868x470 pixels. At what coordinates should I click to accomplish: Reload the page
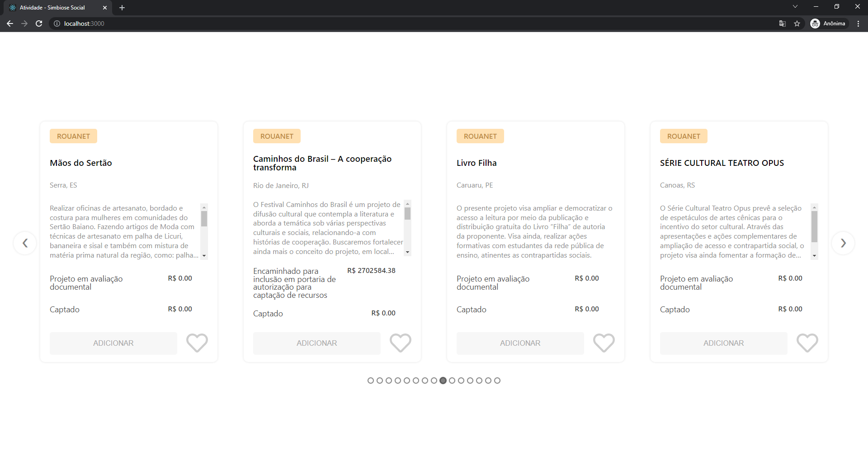pyautogui.click(x=39, y=23)
